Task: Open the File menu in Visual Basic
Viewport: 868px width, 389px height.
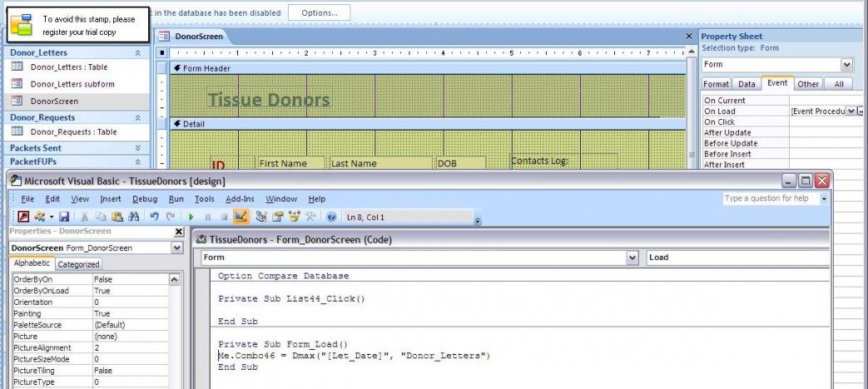Action: 27,199
